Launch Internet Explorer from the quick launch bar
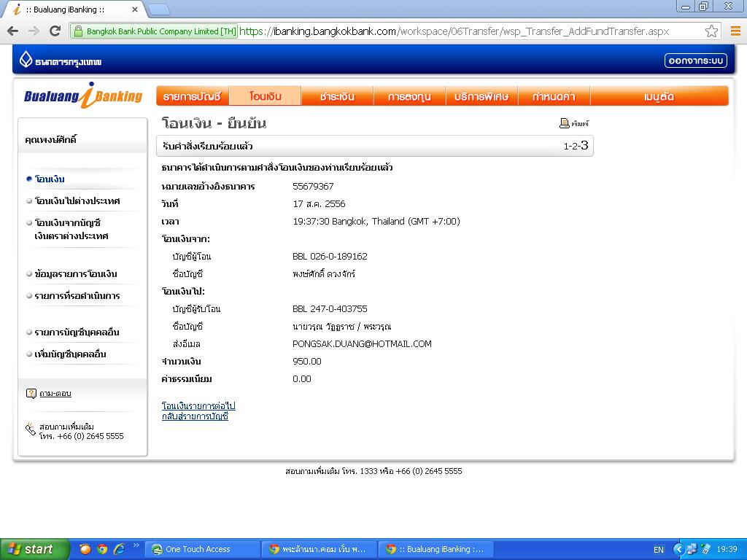The height and width of the screenshot is (560, 747). pyautogui.click(x=118, y=549)
